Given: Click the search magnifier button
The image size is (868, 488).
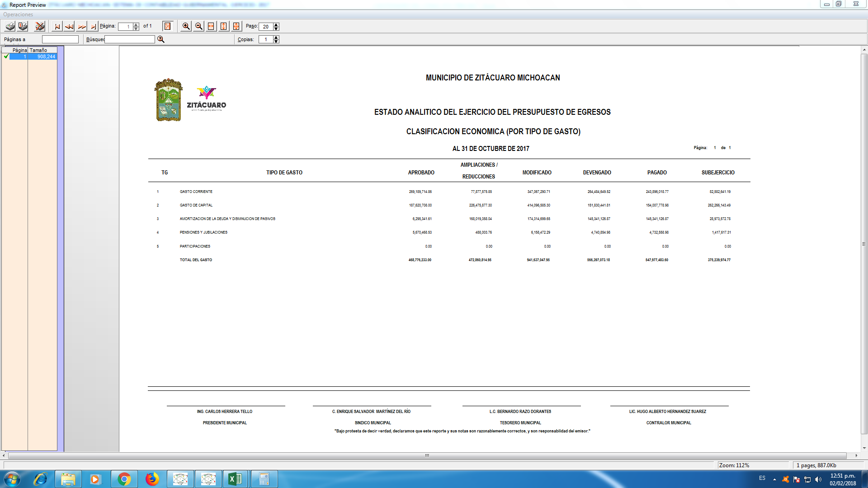Looking at the screenshot, I should pyautogui.click(x=160, y=39).
